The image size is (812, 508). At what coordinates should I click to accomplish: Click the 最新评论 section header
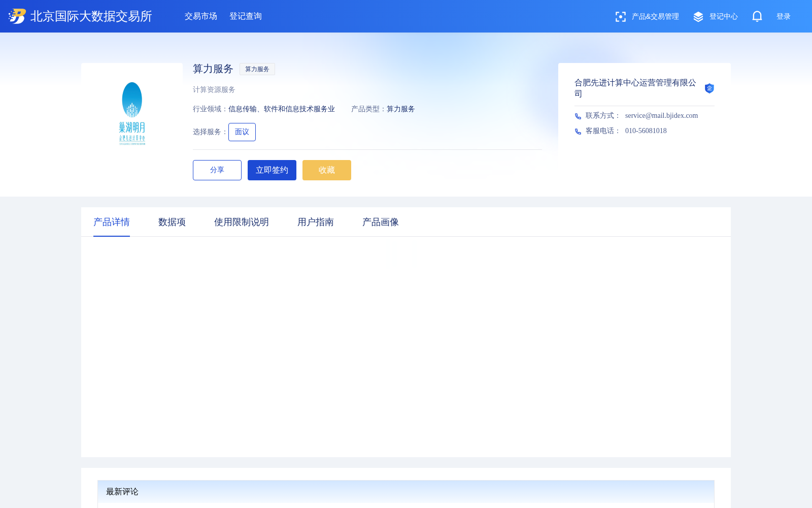(x=406, y=492)
